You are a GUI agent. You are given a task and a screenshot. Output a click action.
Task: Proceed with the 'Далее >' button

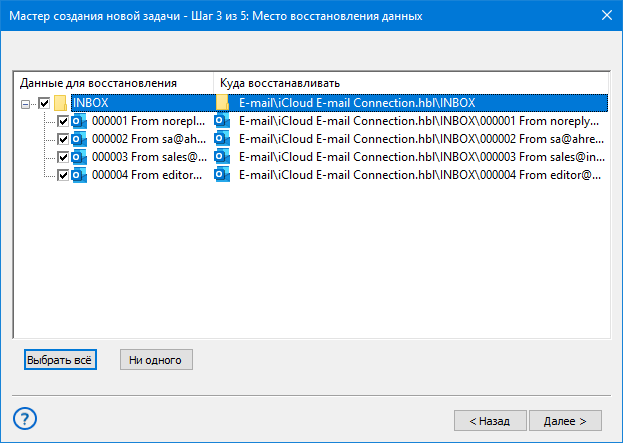coord(565,421)
